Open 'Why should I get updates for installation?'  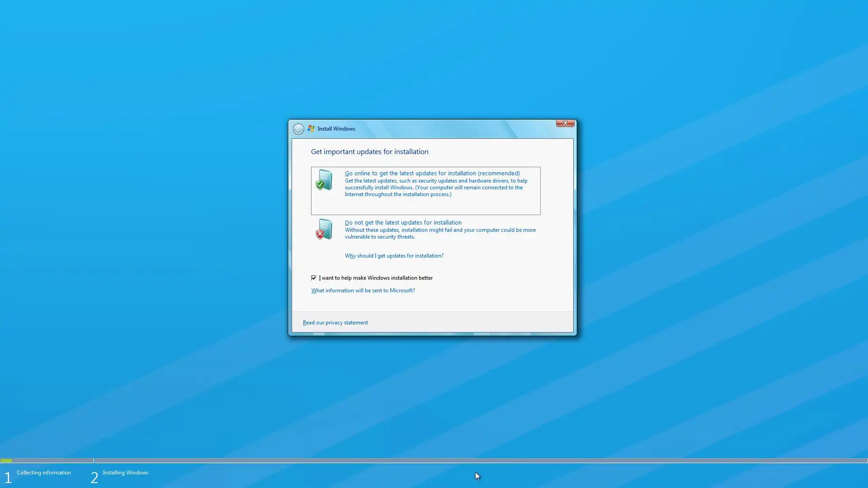click(x=394, y=256)
